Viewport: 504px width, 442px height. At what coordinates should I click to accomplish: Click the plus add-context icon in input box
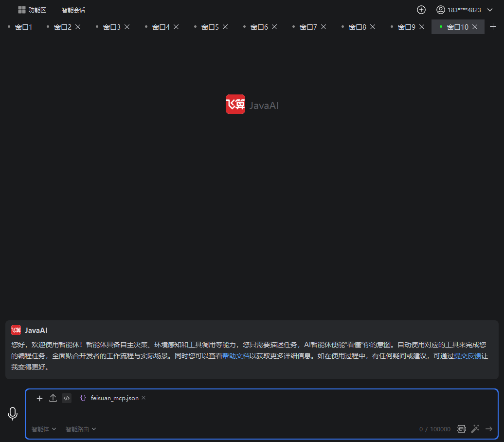(39, 398)
